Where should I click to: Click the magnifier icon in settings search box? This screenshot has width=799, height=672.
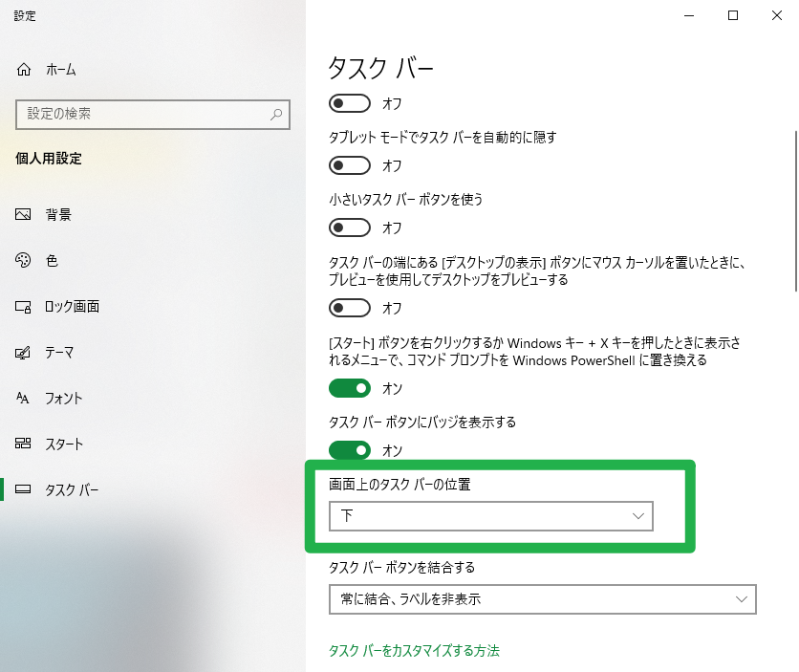[276, 114]
